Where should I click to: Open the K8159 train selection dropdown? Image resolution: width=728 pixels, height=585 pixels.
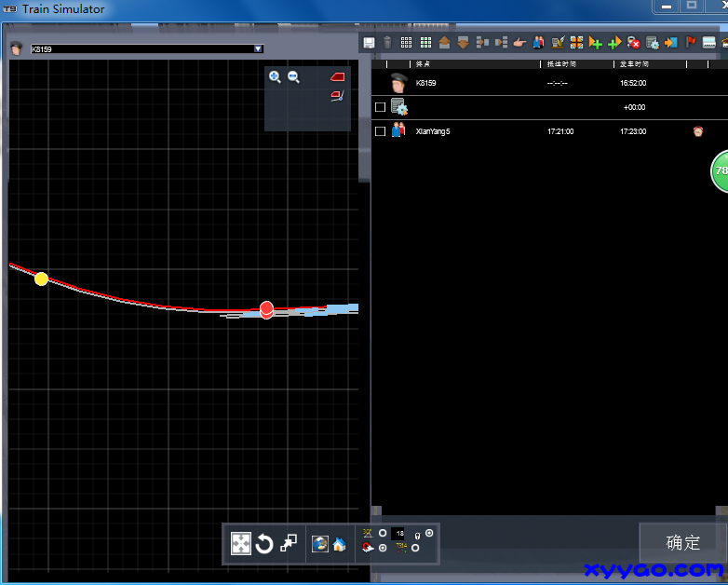click(x=258, y=48)
